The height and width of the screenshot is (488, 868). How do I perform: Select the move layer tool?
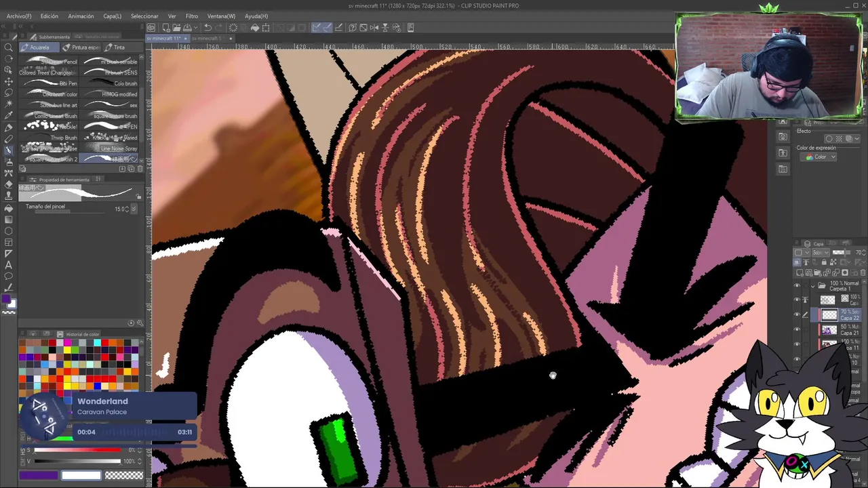point(9,81)
